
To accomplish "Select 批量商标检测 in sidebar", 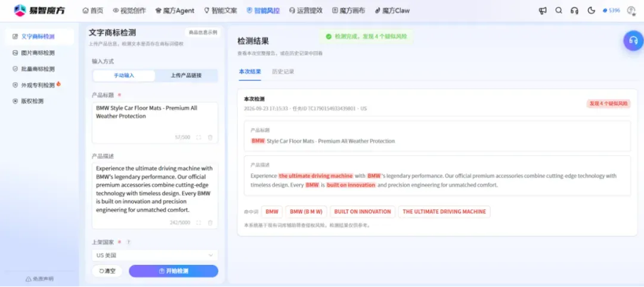I will pyautogui.click(x=39, y=69).
